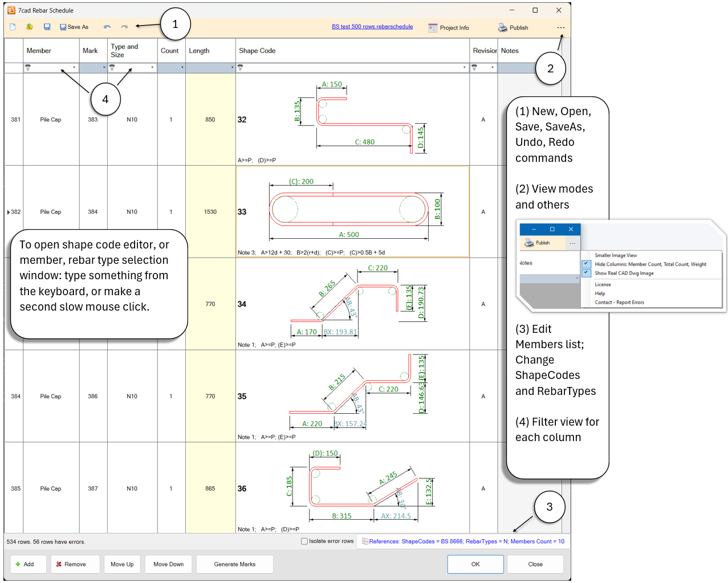Select the shape code 33 drawing cell

pyautogui.click(x=352, y=211)
